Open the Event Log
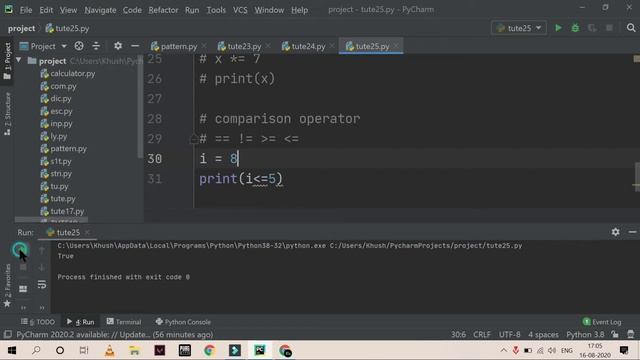 coord(602,322)
